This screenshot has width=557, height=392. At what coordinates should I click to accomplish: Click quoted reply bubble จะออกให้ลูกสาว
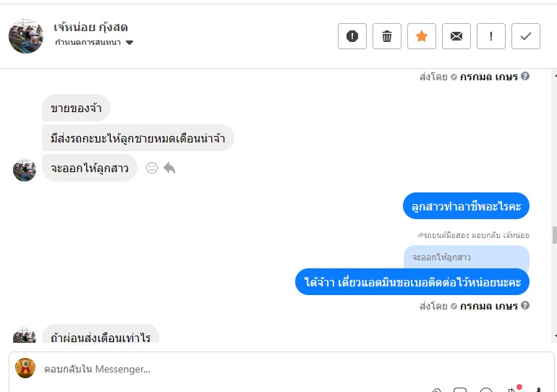[x=467, y=257]
